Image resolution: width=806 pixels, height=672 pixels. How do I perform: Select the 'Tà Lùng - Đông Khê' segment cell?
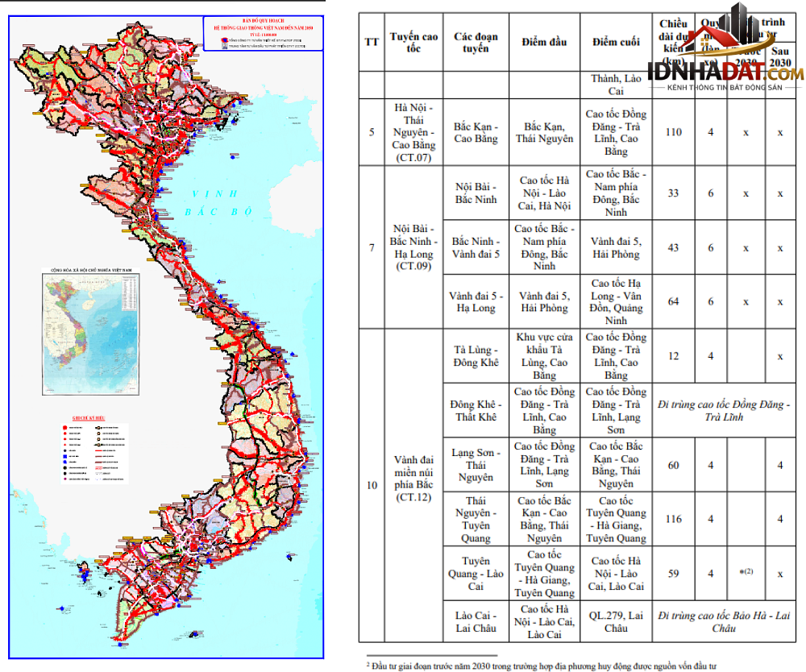(x=476, y=355)
